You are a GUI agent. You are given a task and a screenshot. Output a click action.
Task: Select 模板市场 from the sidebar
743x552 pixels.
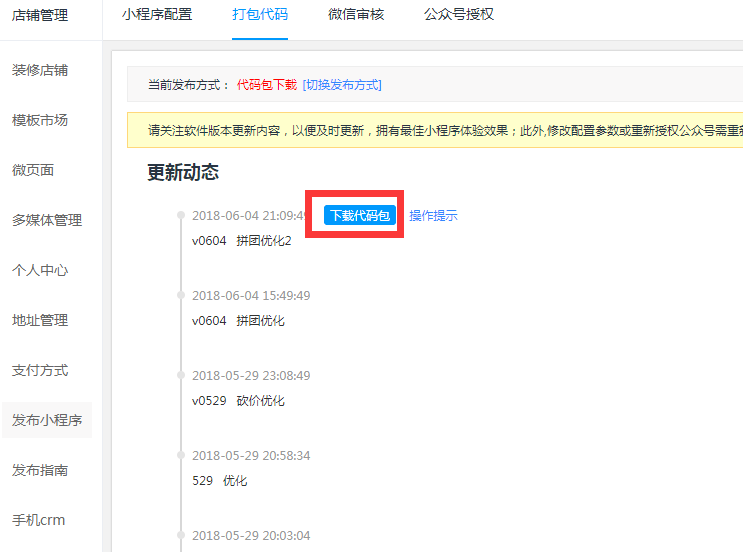(x=40, y=120)
